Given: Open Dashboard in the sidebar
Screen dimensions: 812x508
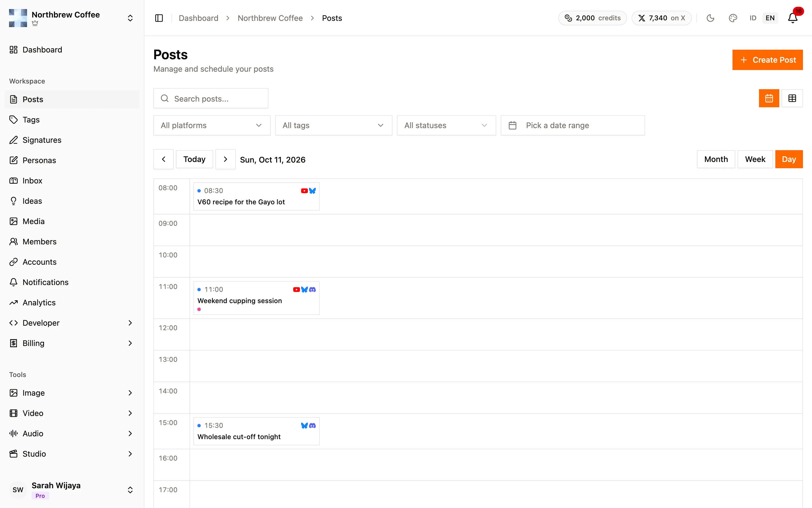Looking at the screenshot, I should coord(71,50).
